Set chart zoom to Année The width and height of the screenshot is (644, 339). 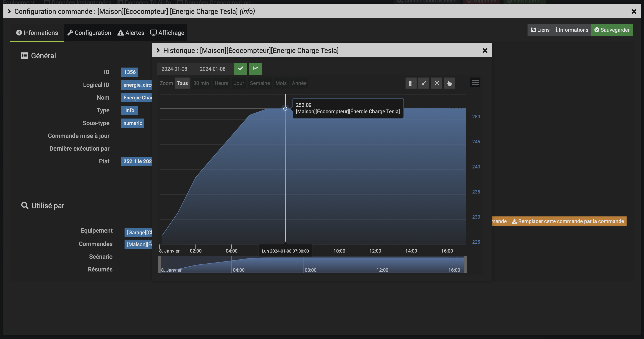click(x=299, y=83)
